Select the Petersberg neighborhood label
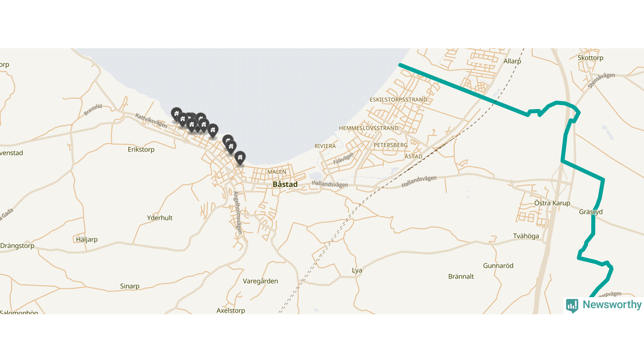The width and height of the screenshot is (644, 362). click(x=391, y=145)
